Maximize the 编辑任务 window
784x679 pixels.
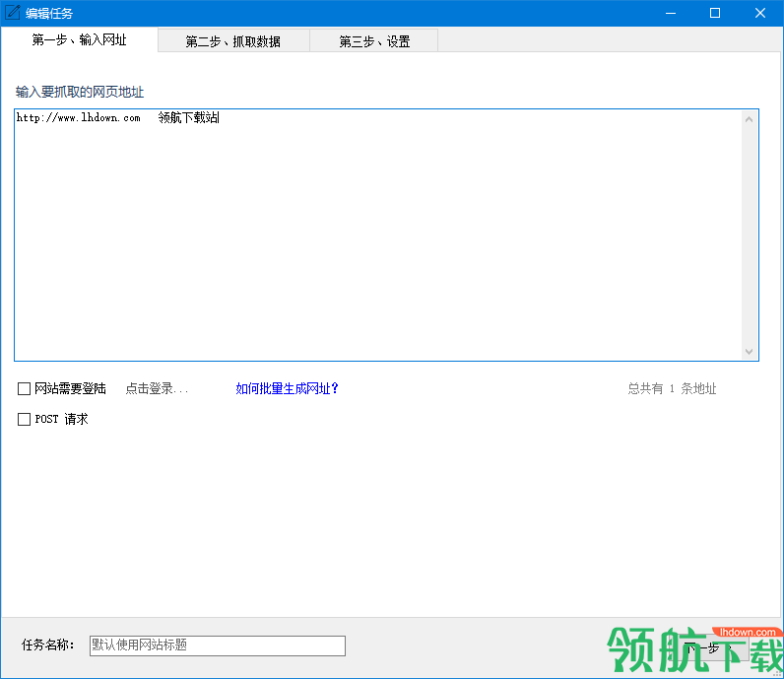pos(715,13)
